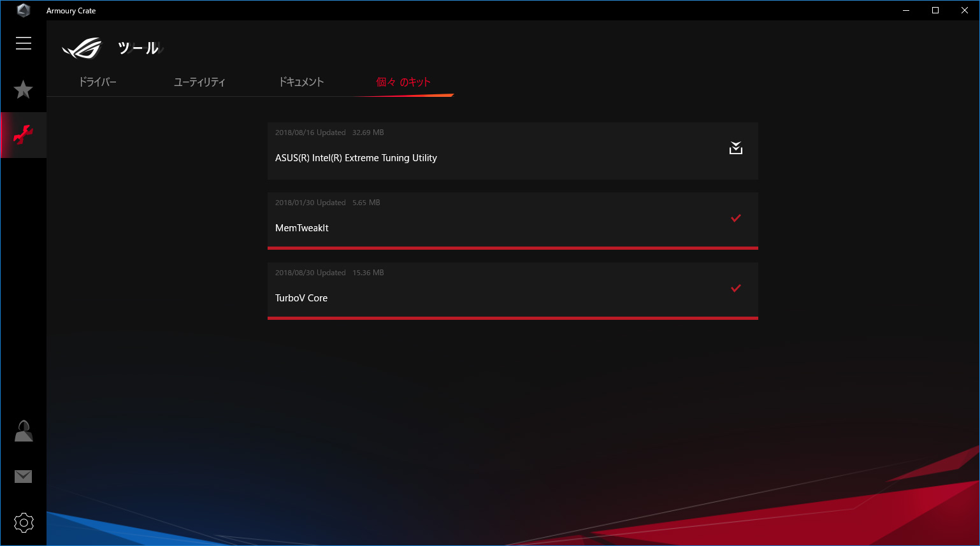Click the 15.36 MB size label
The width and height of the screenshot is (980, 546).
(368, 273)
